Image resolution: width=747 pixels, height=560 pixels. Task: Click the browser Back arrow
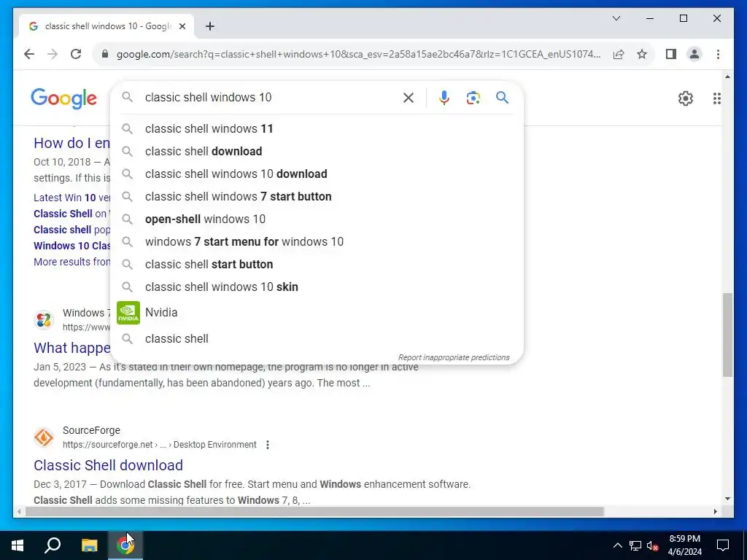click(29, 54)
